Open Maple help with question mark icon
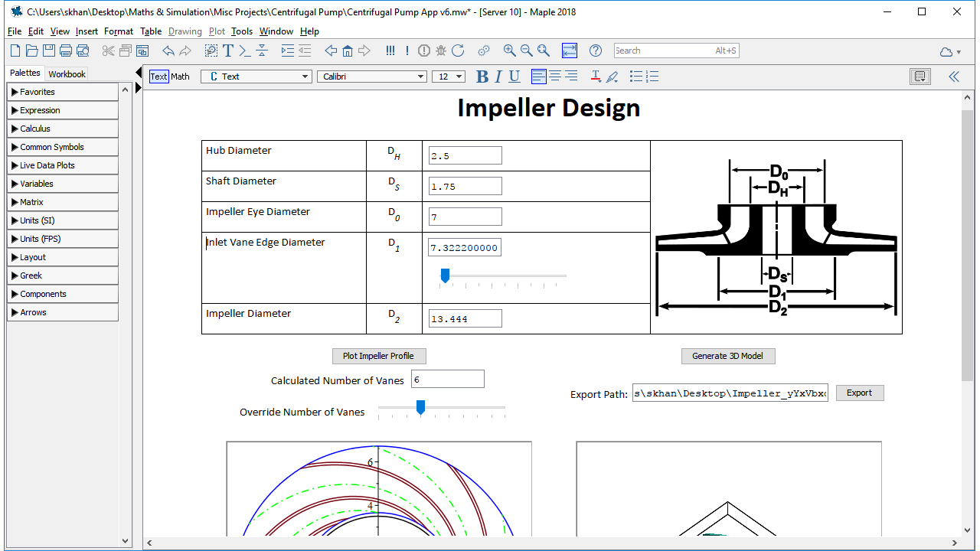The height and width of the screenshot is (551, 980). 596,51
